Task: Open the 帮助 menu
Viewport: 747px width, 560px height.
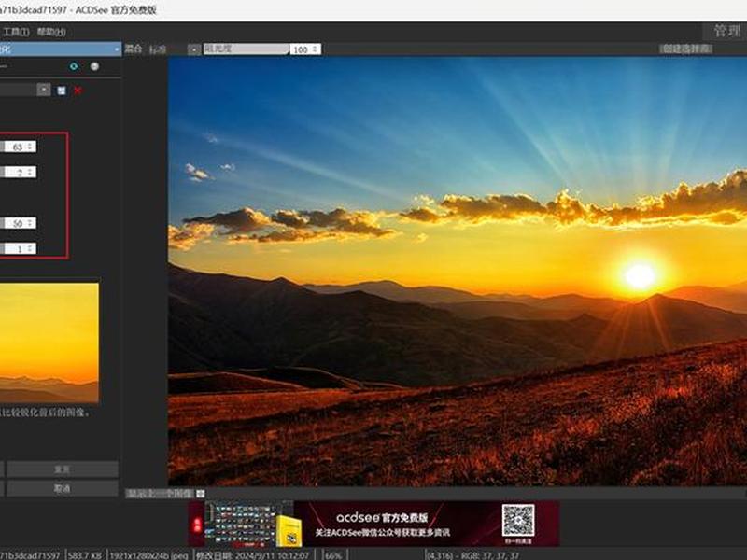Action: (51, 32)
